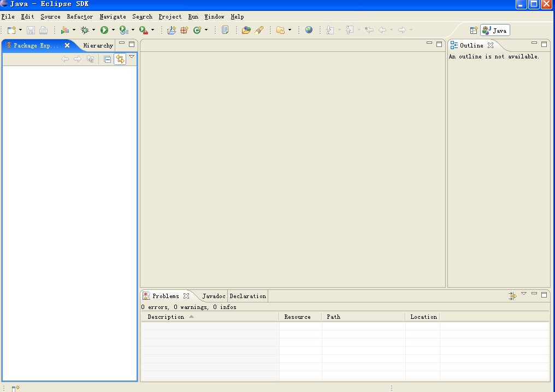Toggle Link with Editor in Package Explorer
Viewport: 555px width, 392px height.
(120, 59)
